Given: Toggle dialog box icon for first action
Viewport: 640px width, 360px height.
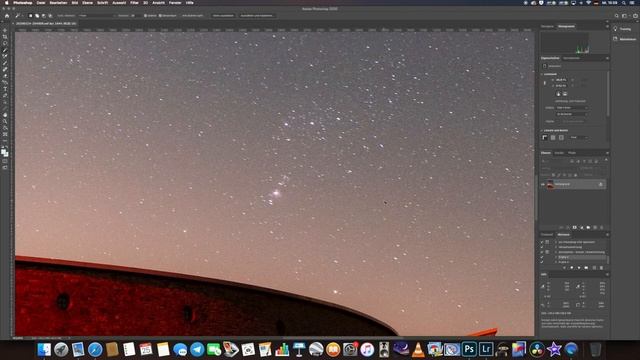Looking at the screenshot, I should click(x=547, y=242).
